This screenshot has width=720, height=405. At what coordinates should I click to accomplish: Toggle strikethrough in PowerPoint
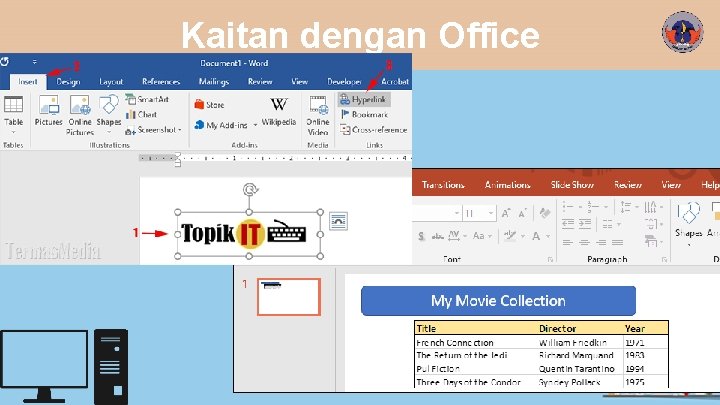[x=438, y=236]
